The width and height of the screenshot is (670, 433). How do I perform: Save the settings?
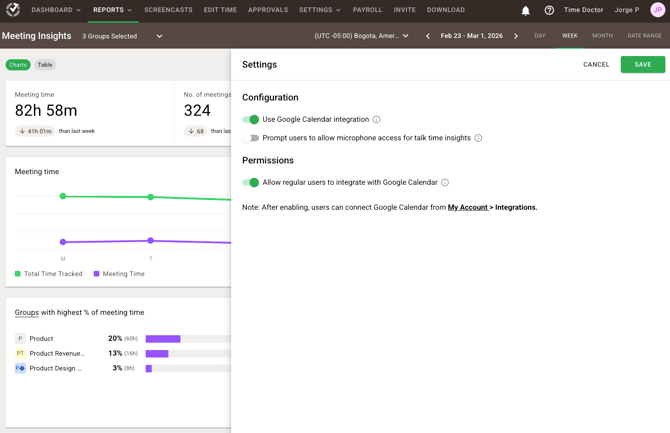(642, 64)
